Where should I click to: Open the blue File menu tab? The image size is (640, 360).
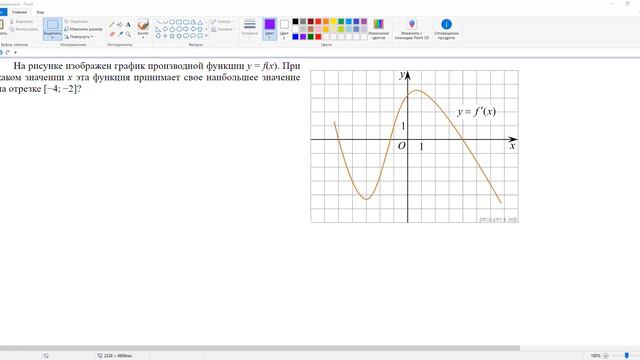click(2, 12)
